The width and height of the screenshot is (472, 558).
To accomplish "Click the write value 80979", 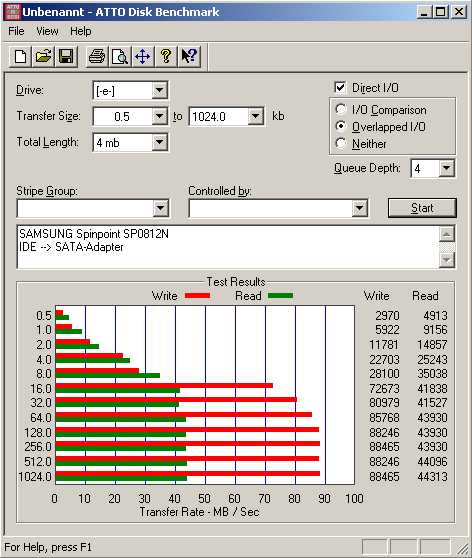I will (x=384, y=402).
